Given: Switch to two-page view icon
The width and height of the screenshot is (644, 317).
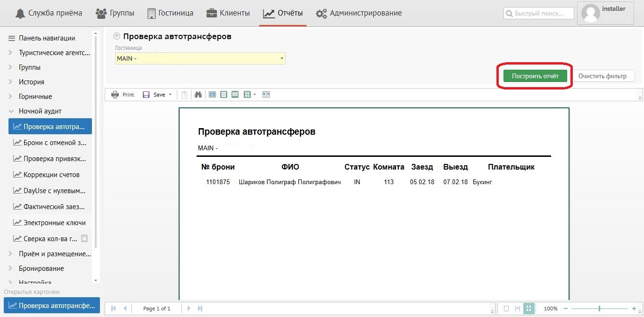Looking at the screenshot, I should click(235, 95).
